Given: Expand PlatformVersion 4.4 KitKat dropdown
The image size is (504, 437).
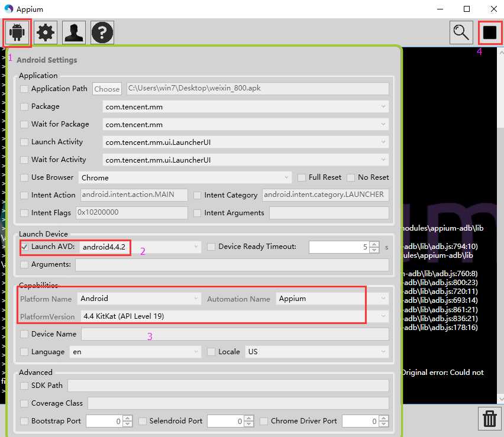Looking at the screenshot, I should [234, 316].
